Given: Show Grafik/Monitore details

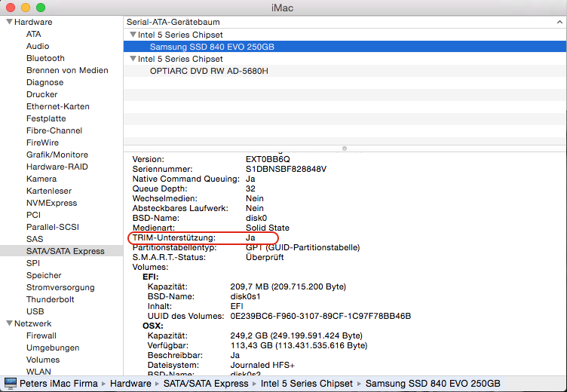Looking at the screenshot, I should [57, 155].
